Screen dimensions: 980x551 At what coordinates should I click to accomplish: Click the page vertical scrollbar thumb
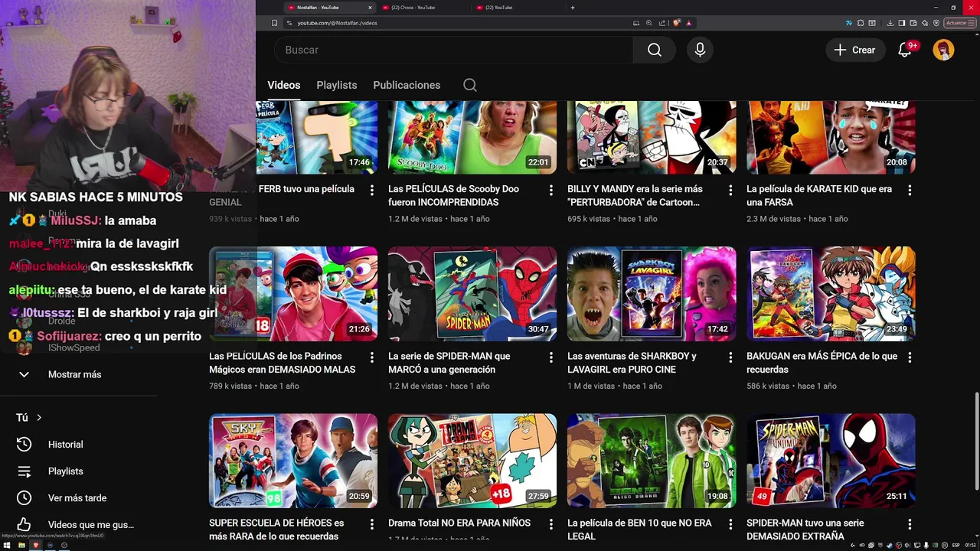(976, 442)
